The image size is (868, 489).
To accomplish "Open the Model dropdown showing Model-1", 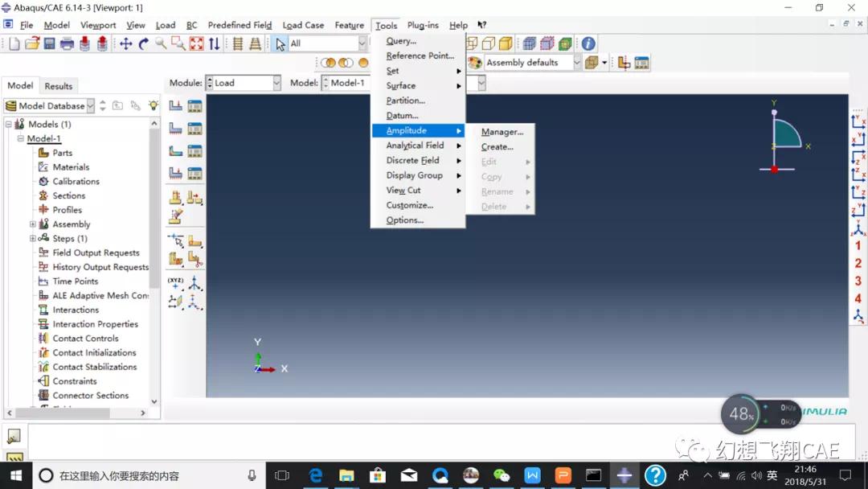I will pyautogui.click(x=346, y=83).
